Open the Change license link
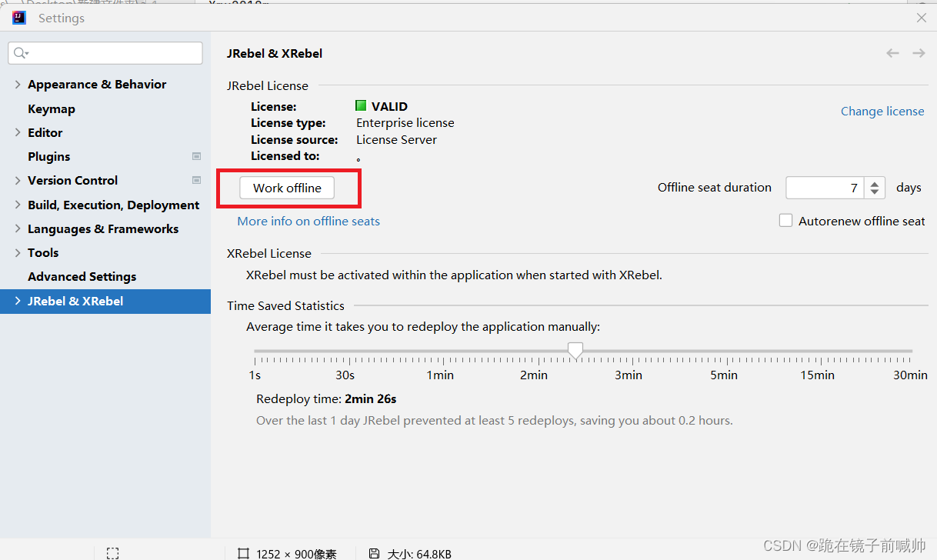The width and height of the screenshot is (937, 560). [882, 112]
